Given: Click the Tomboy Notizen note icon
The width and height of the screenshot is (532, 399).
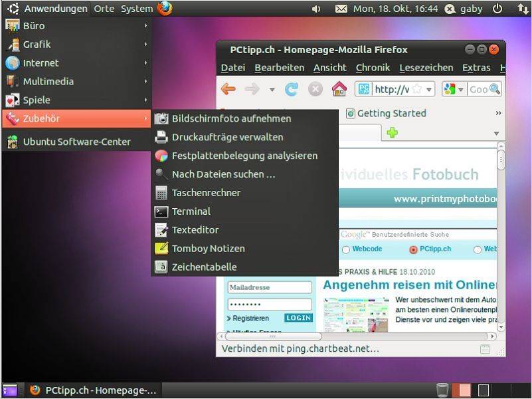Looking at the screenshot, I should coord(161,248).
